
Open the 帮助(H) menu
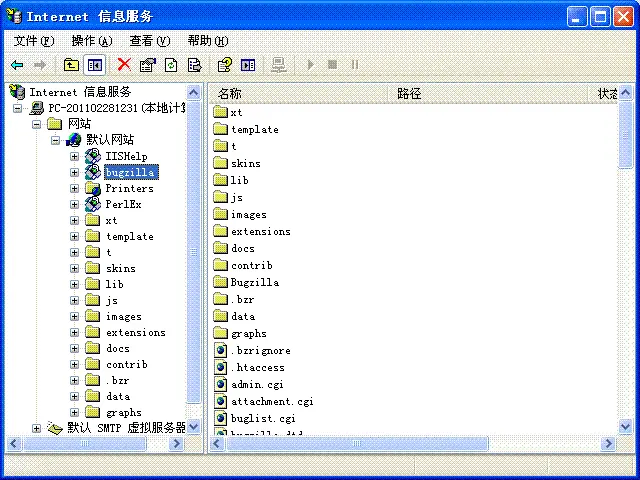tap(208, 41)
